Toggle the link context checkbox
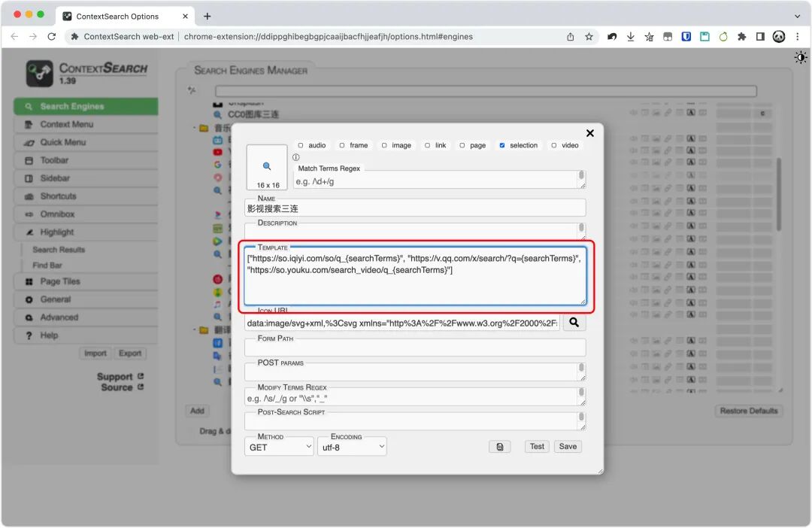 point(427,146)
